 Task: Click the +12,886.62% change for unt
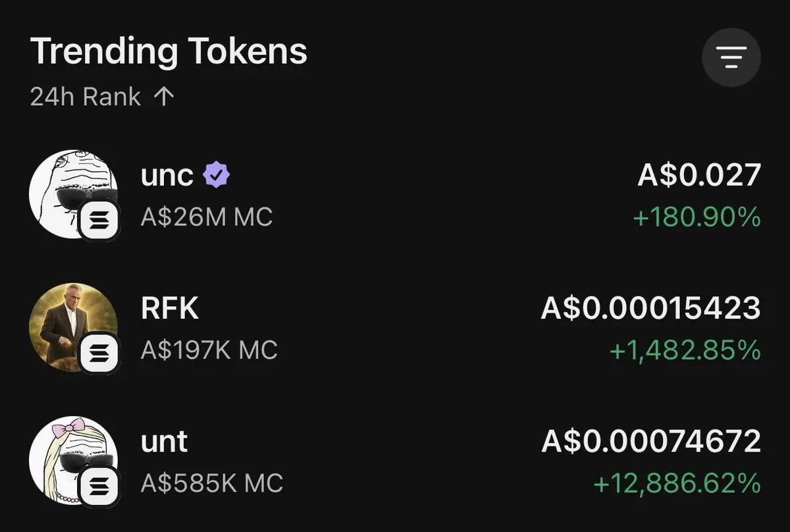[x=677, y=484]
